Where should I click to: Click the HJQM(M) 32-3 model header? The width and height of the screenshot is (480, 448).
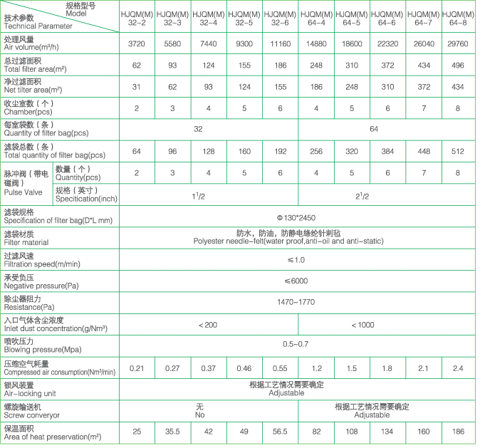pos(172,19)
